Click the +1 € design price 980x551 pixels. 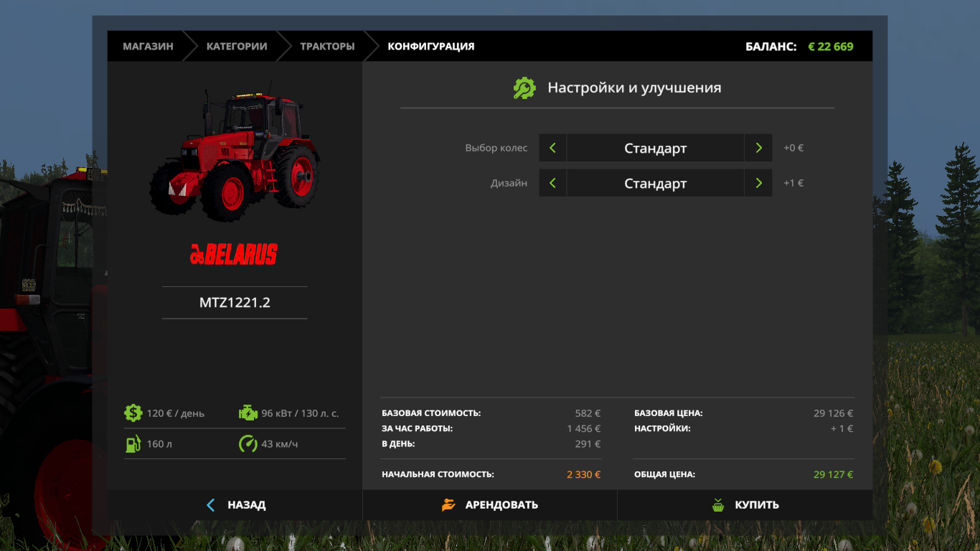793,183
